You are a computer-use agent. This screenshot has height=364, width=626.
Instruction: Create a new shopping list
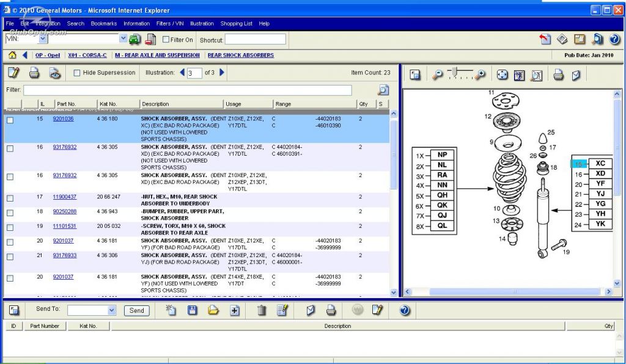171,310
